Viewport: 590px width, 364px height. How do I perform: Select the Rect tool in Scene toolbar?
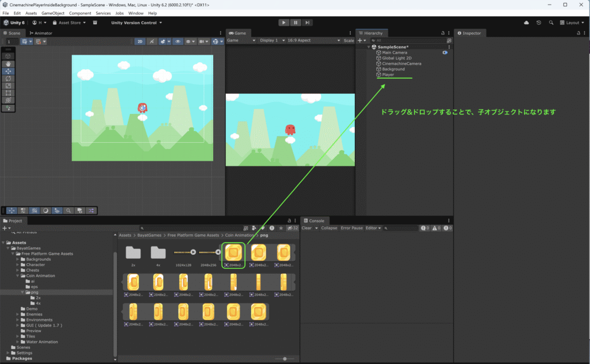pos(9,93)
